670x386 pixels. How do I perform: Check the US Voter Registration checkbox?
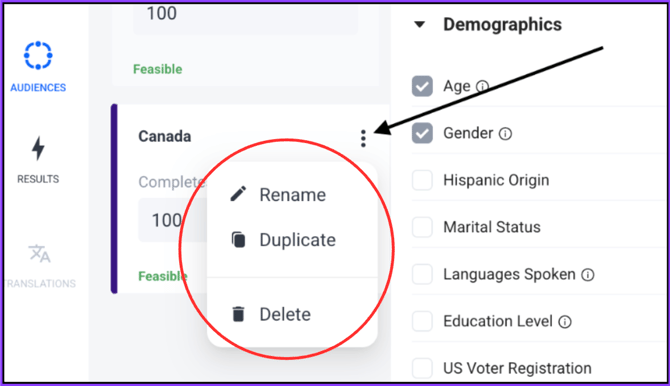[x=422, y=368]
